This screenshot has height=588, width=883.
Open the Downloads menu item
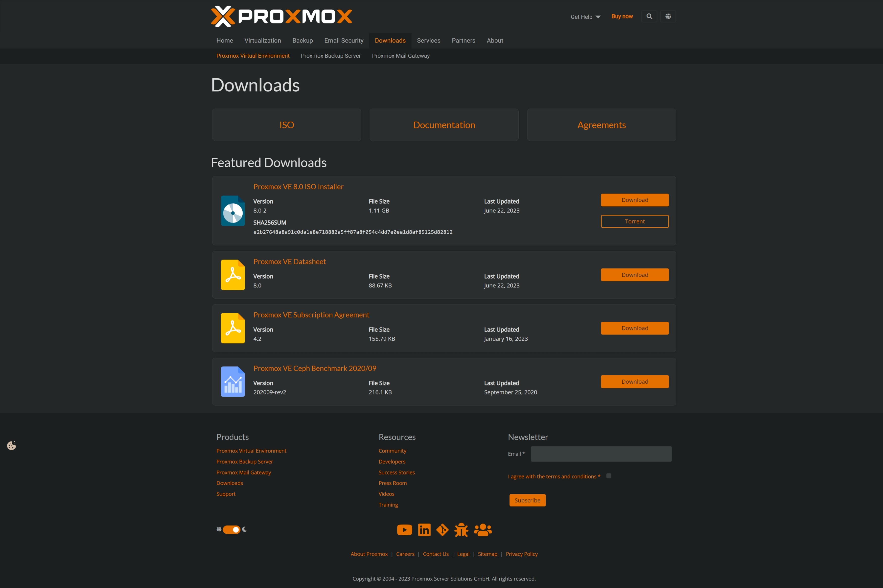(390, 41)
